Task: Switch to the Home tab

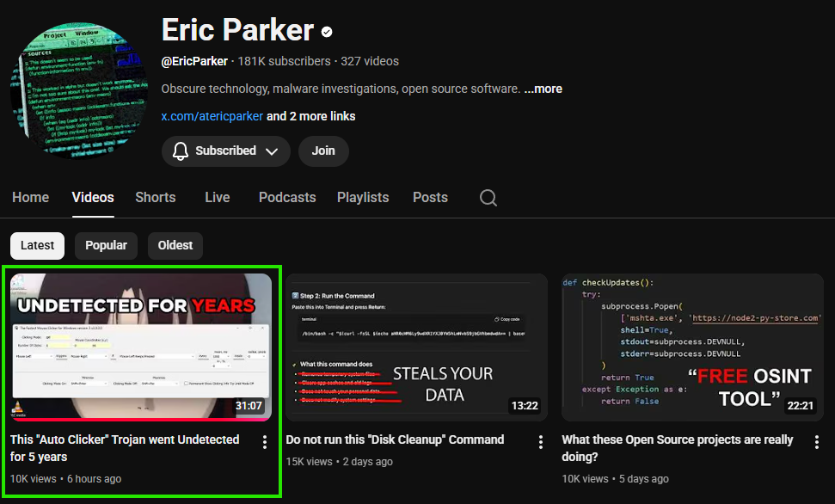Action: (30, 198)
